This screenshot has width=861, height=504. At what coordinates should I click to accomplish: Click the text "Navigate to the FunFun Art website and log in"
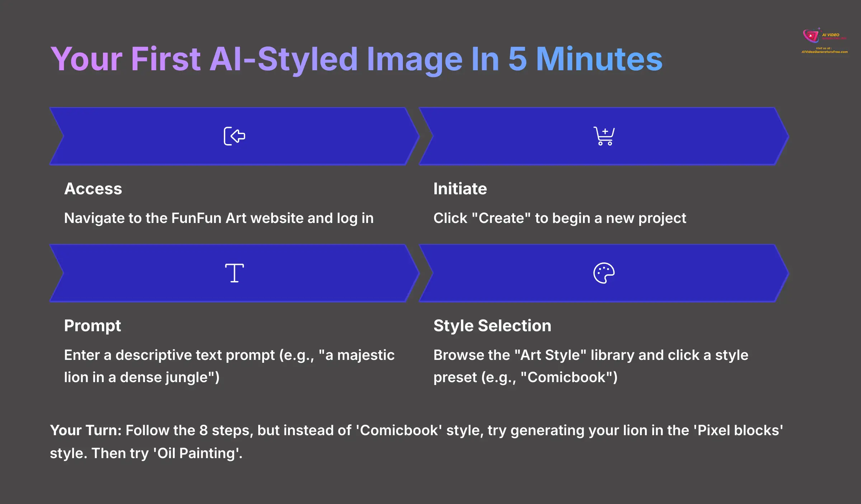(219, 218)
